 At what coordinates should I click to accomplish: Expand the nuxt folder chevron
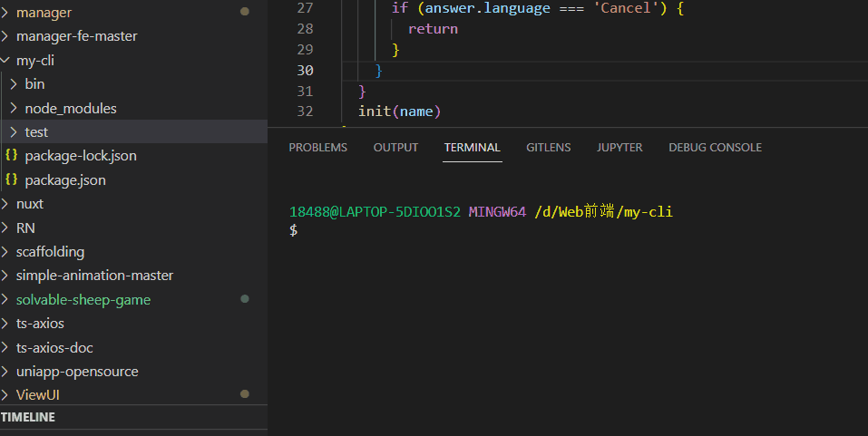[x=5, y=204]
